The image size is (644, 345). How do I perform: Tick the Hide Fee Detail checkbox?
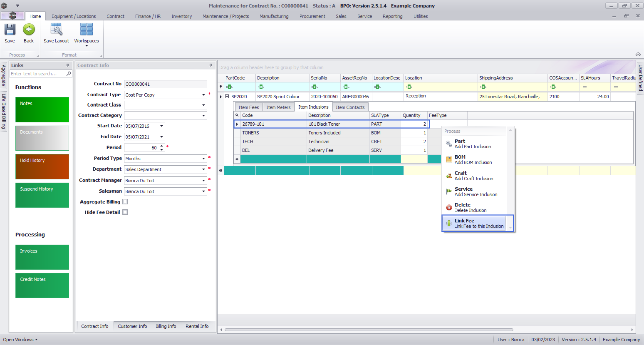pyautogui.click(x=125, y=212)
